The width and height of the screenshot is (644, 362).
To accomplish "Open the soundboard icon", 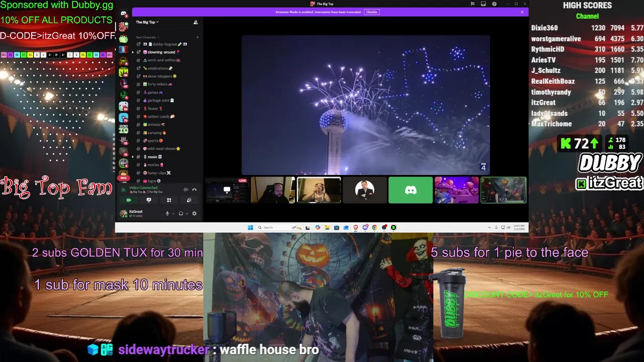I will [x=189, y=200].
